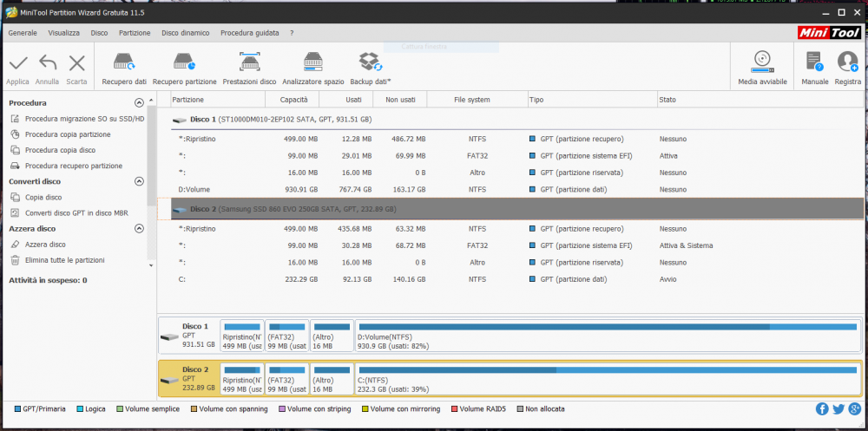The height and width of the screenshot is (431, 868).
Task: Select Disco 1 *:Ripristino partition row
Action: click(517, 139)
